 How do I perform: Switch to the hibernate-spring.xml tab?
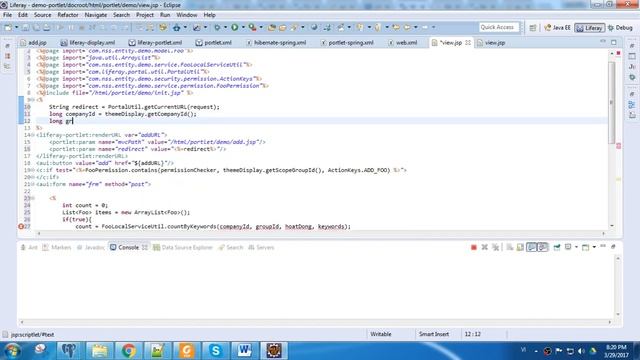[276, 42]
